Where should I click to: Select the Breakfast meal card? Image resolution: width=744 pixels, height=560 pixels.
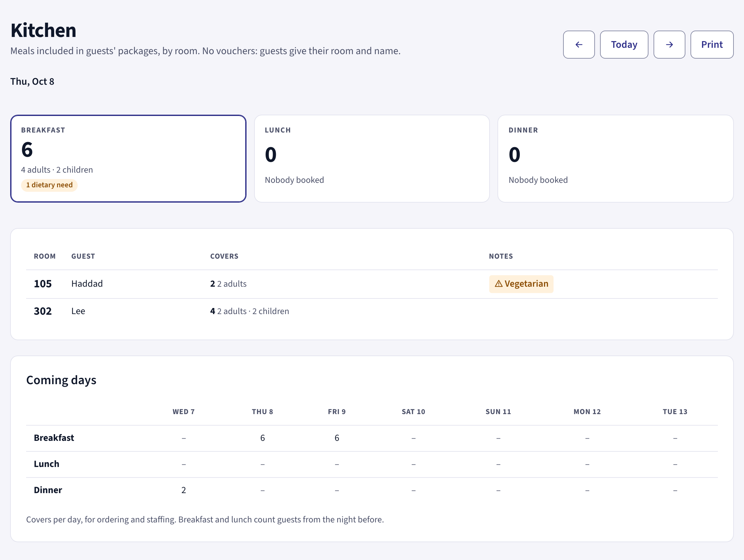(128, 159)
